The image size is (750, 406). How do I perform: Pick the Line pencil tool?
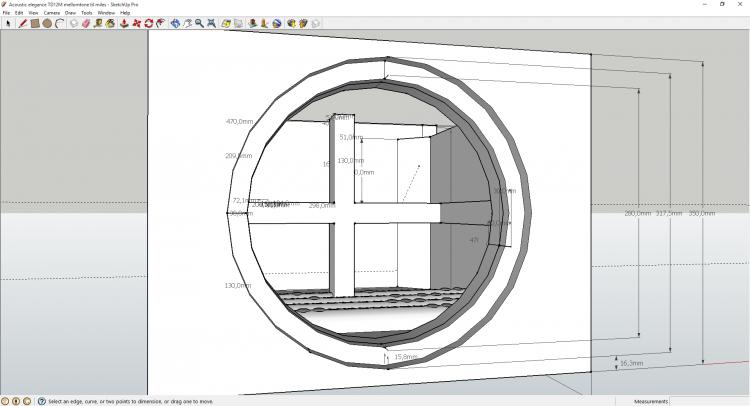click(x=23, y=22)
